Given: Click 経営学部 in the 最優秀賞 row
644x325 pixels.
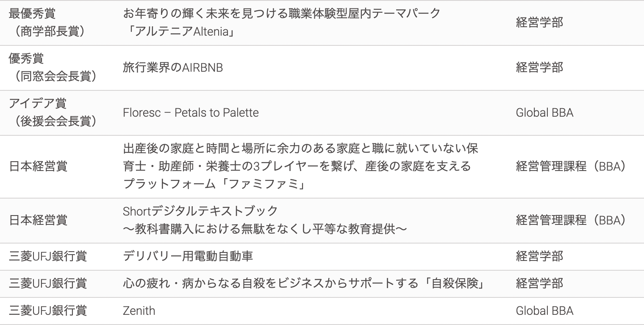Looking at the screenshot, I should (539, 22).
